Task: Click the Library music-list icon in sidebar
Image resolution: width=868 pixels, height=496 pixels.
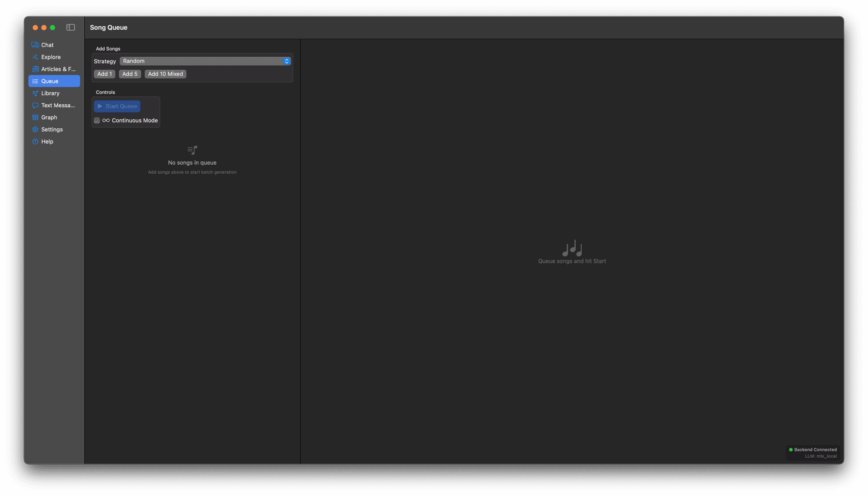Action: coord(35,93)
